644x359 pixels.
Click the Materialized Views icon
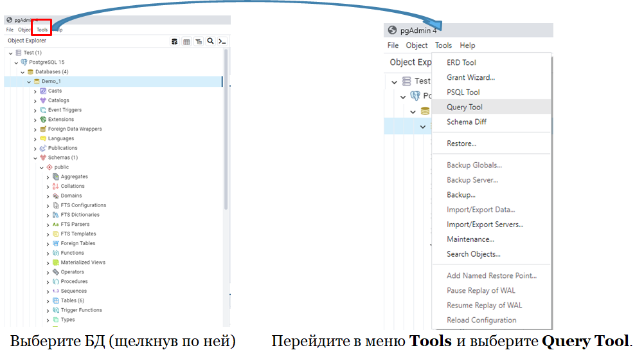point(55,262)
